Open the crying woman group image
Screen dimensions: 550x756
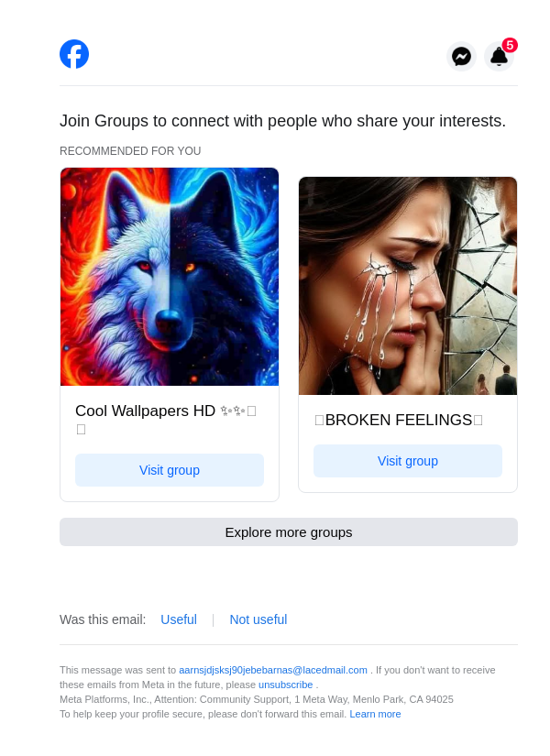(408, 286)
